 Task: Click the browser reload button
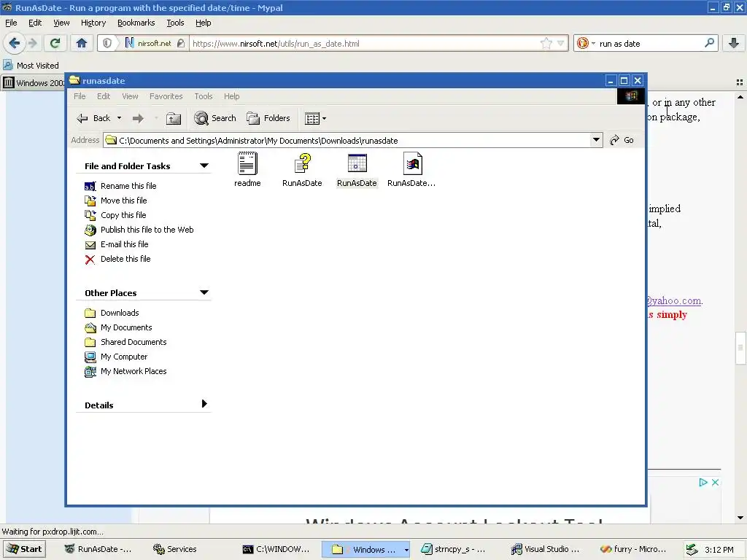(x=55, y=43)
